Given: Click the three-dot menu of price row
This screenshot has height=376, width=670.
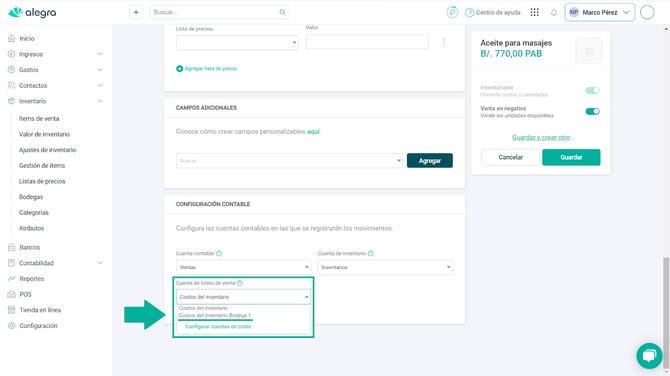Looking at the screenshot, I should click(444, 42).
